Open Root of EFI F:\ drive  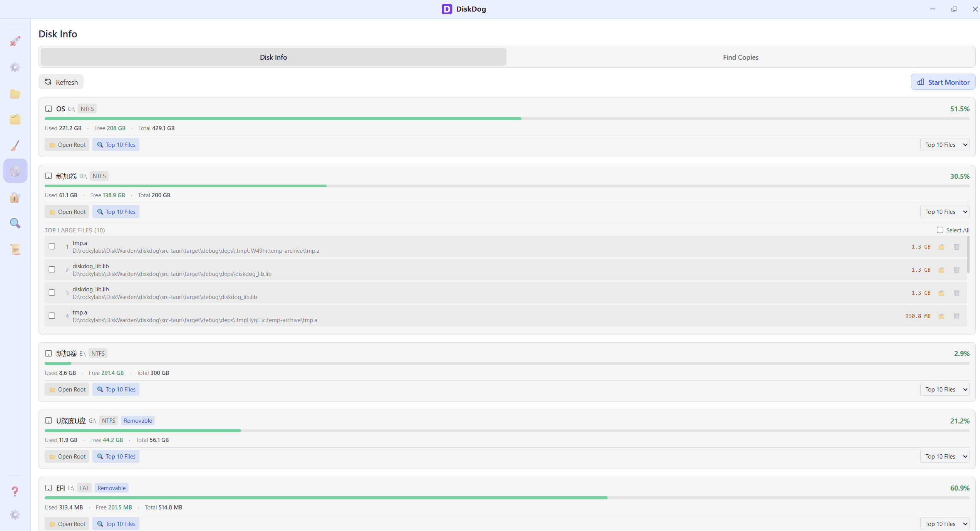pyautogui.click(x=67, y=524)
